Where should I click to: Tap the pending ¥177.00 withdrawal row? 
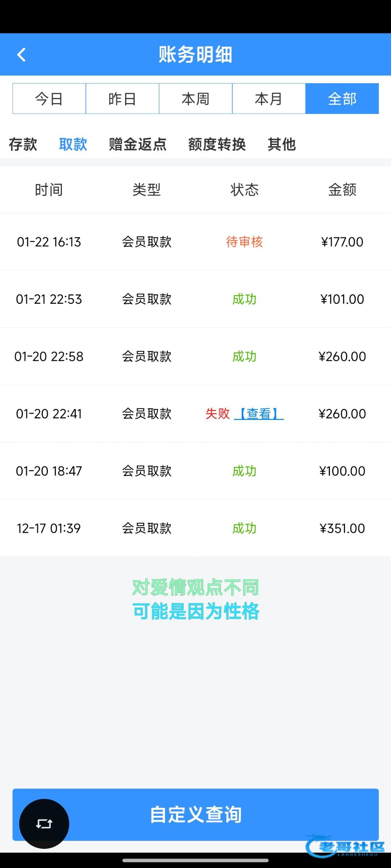[195, 242]
